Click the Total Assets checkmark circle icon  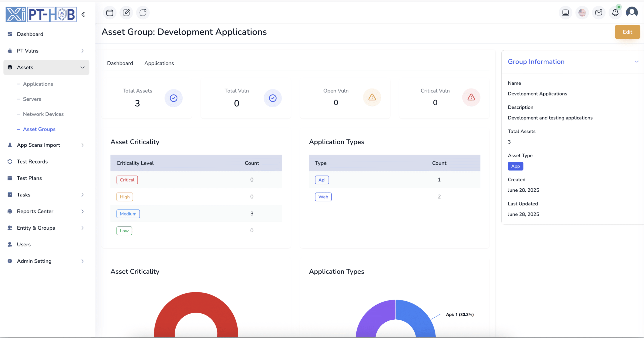click(174, 98)
